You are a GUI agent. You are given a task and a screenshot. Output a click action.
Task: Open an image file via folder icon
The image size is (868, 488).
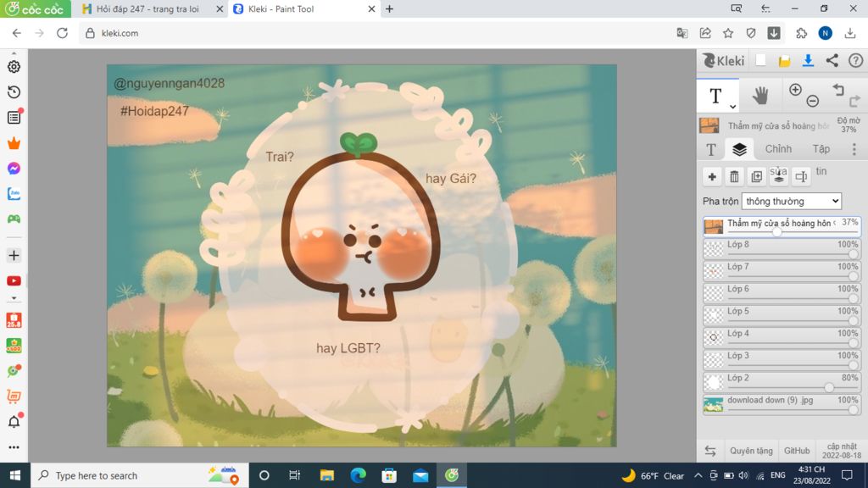coord(784,61)
